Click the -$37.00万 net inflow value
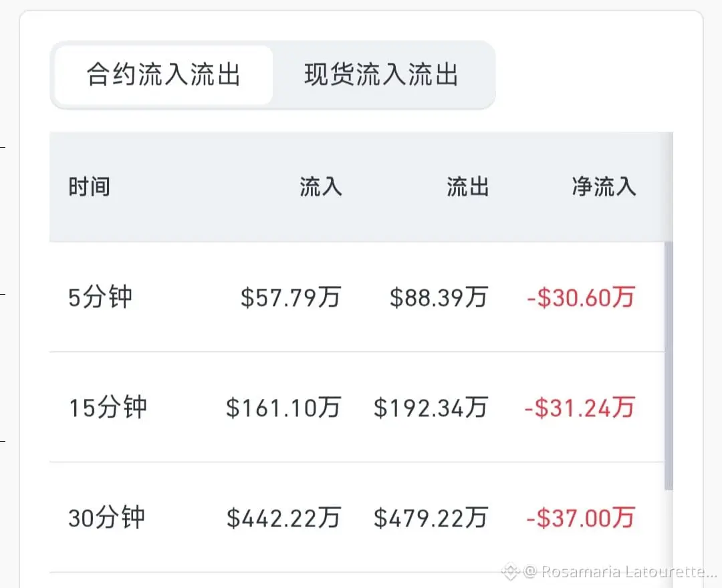 click(580, 518)
